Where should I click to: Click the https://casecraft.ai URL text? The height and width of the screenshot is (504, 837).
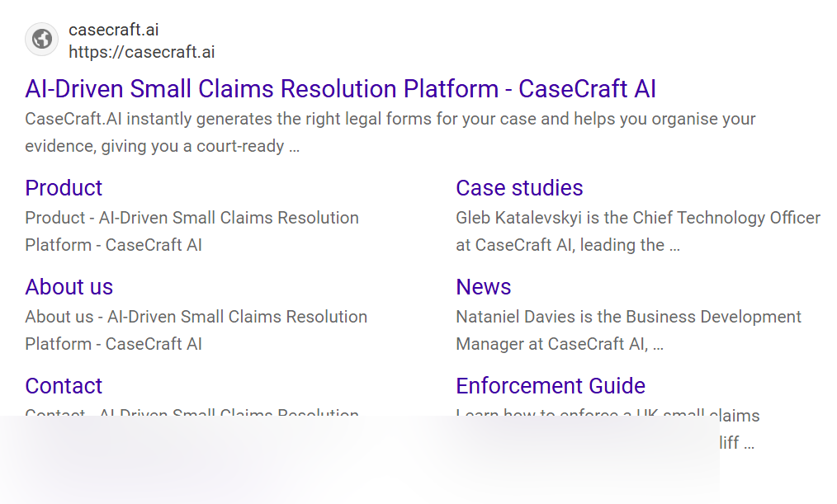point(141,52)
